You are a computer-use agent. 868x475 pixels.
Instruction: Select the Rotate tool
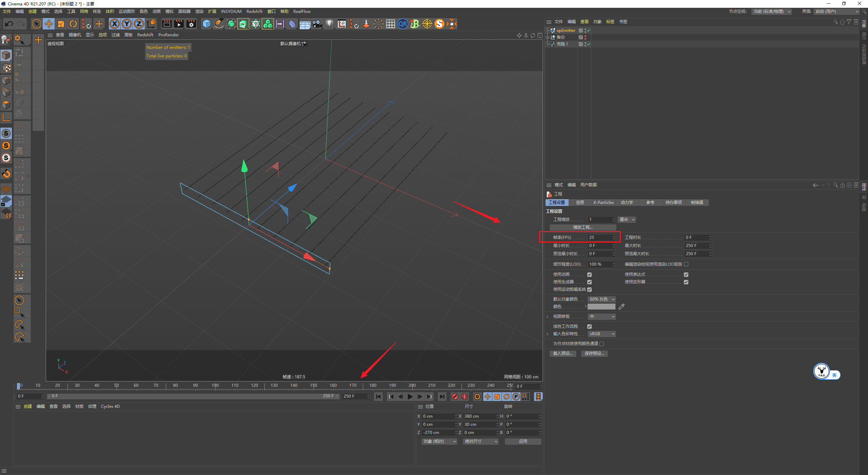[73, 24]
